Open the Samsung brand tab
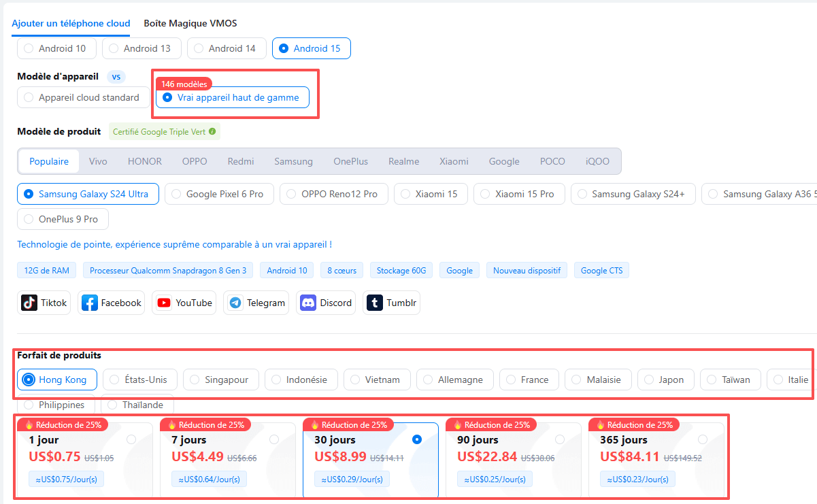The width and height of the screenshot is (817, 504). [293, 161]
